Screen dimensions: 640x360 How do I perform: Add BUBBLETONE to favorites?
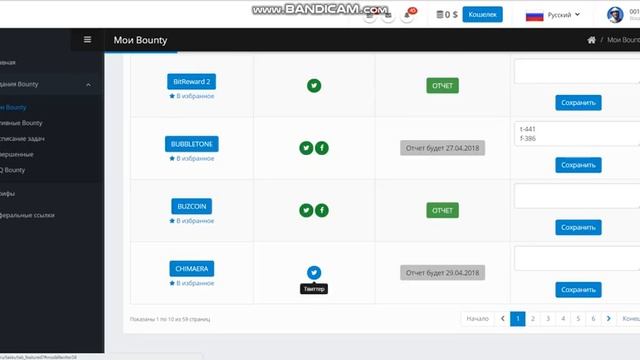pyautogui.click(x=191, y=158)
